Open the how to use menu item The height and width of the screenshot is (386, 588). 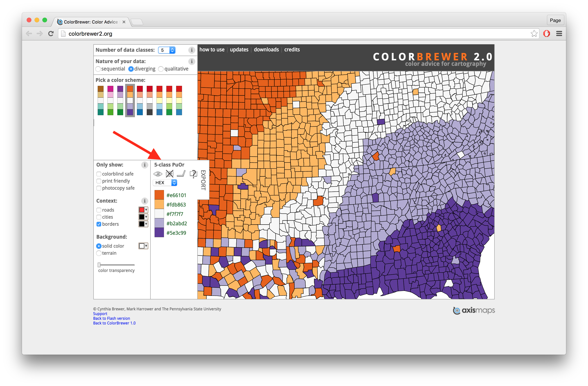(212, 50)
